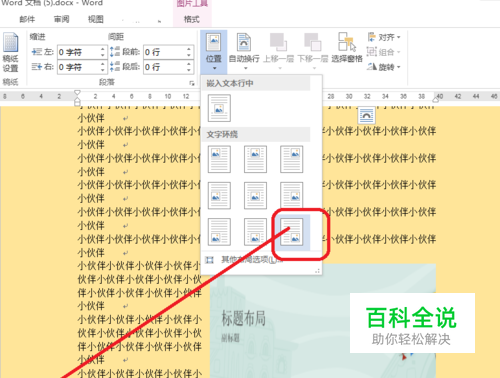Open the 位置 position dropdown button

coord(214,52)
